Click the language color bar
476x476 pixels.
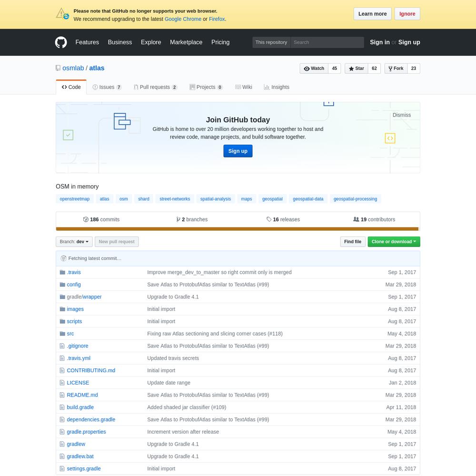pos(238,229)
